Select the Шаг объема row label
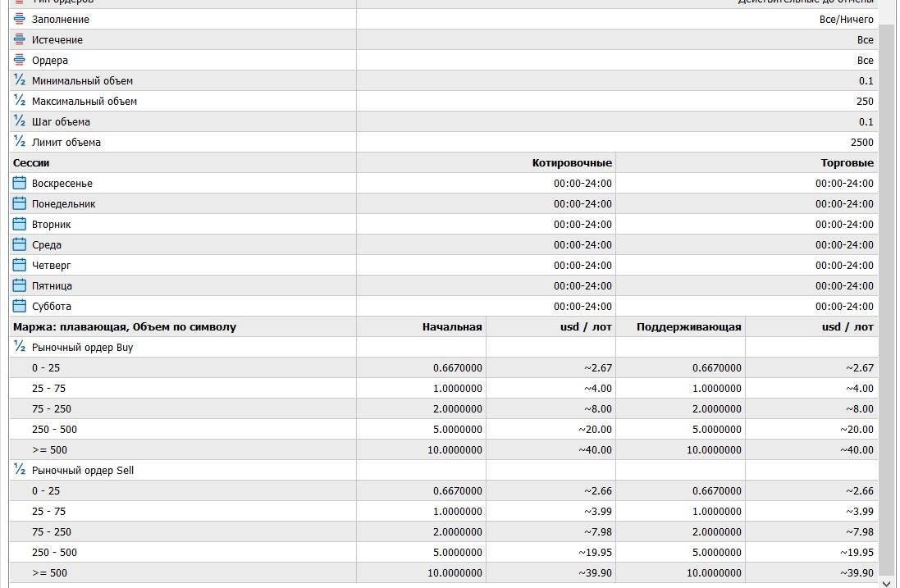The width and height of the screenshot is (900, 588). point(61,121)
